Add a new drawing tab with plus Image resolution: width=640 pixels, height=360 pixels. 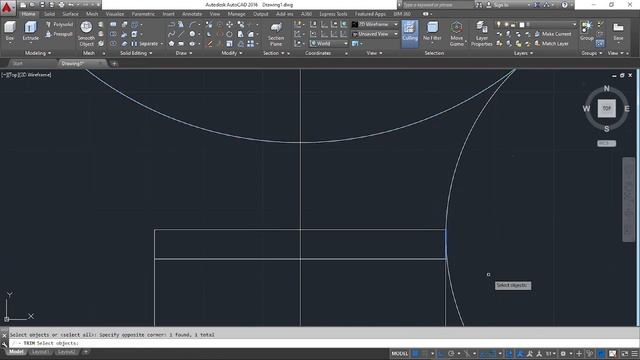coord(114,63)
